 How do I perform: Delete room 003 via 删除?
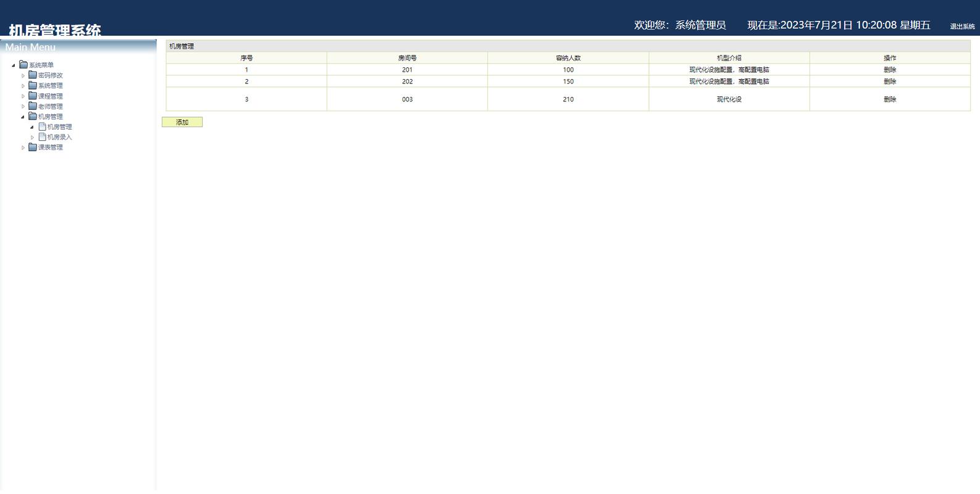890,99
